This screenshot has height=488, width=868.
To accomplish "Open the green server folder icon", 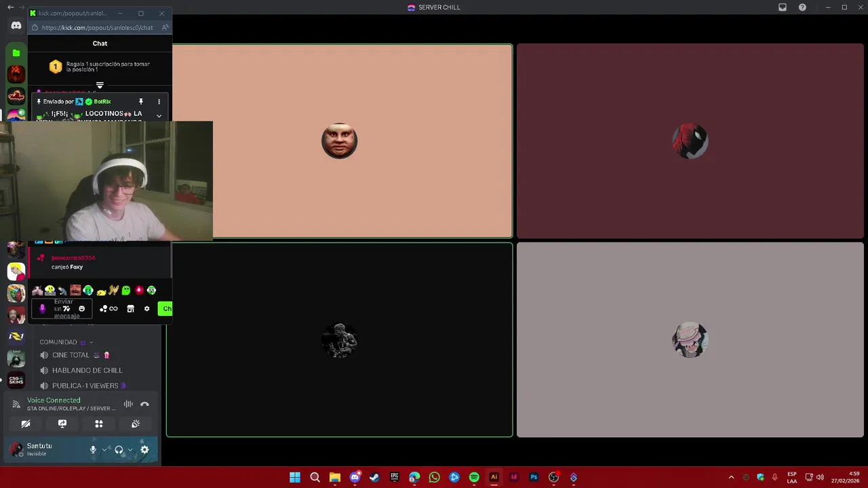I will click(x=16, y=53).
